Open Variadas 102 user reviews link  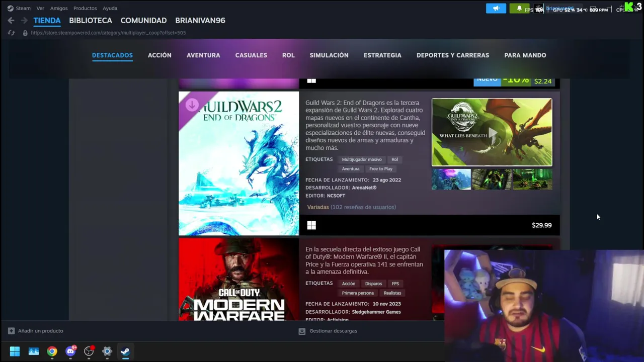[351, 207]
